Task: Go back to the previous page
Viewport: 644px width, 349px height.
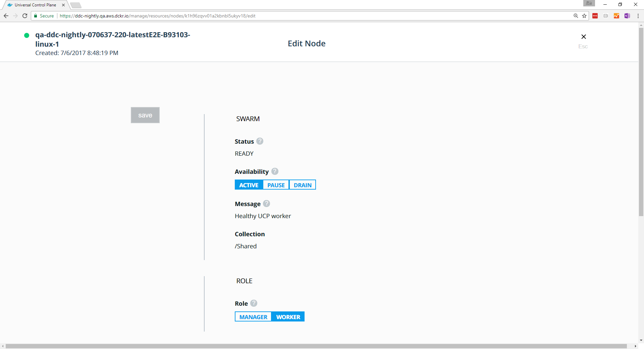Action: [6, 16]
